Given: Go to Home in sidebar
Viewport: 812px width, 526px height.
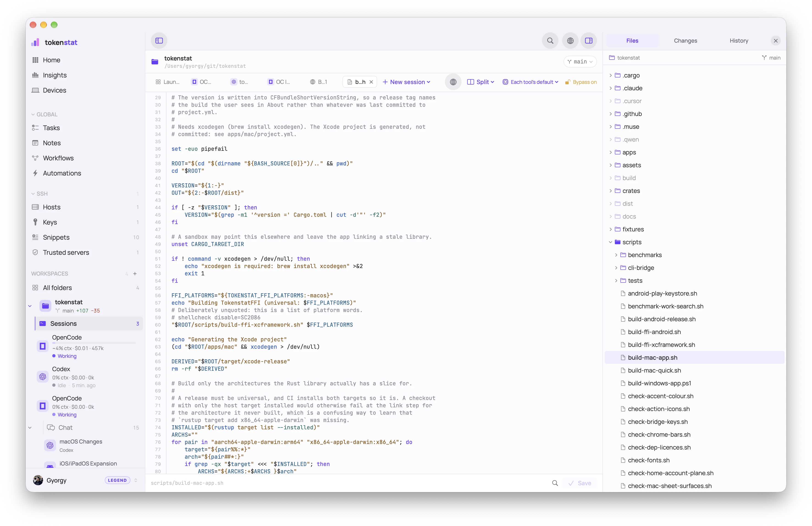Looking at the screenshot, I should coord(85,60).
